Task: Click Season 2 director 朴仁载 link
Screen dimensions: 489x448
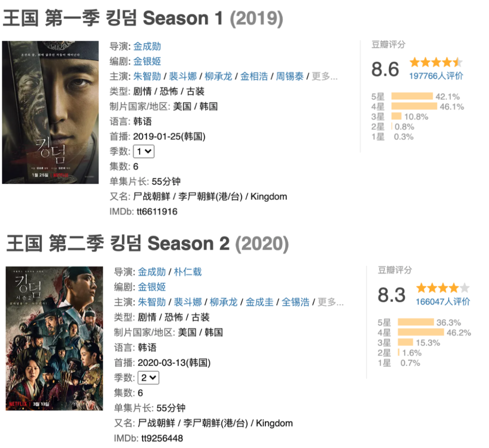Action: coord(188,272)
